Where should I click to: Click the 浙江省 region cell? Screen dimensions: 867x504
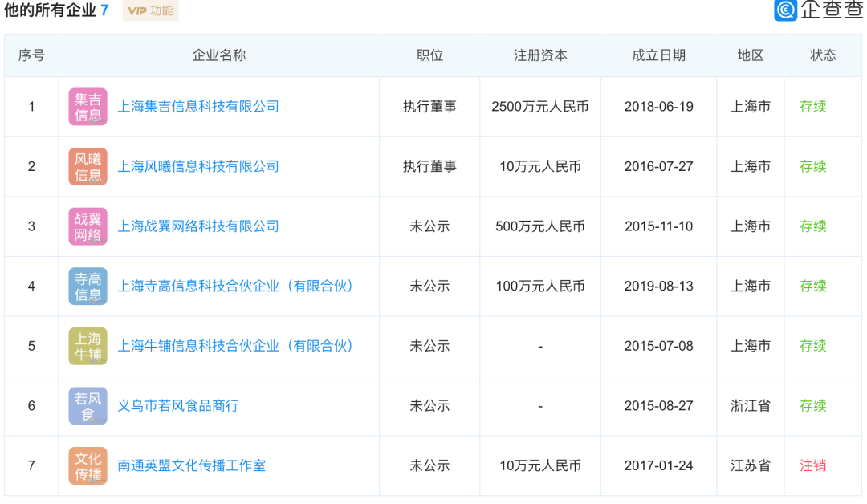(751, 406)
